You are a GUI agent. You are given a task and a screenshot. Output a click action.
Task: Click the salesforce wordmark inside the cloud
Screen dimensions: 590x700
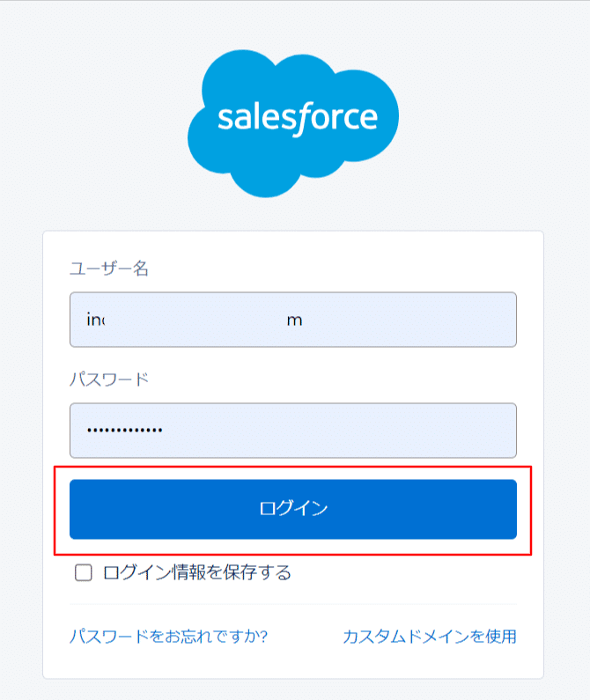298,117
